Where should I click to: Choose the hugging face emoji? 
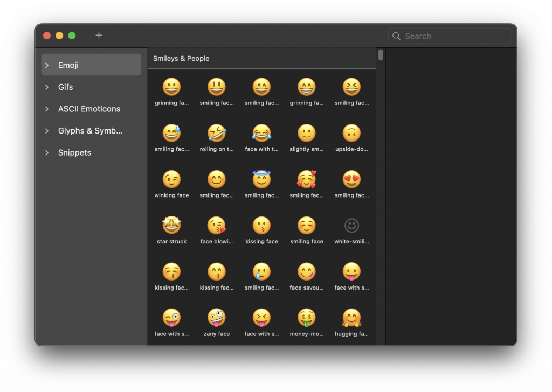pos(351,318)
